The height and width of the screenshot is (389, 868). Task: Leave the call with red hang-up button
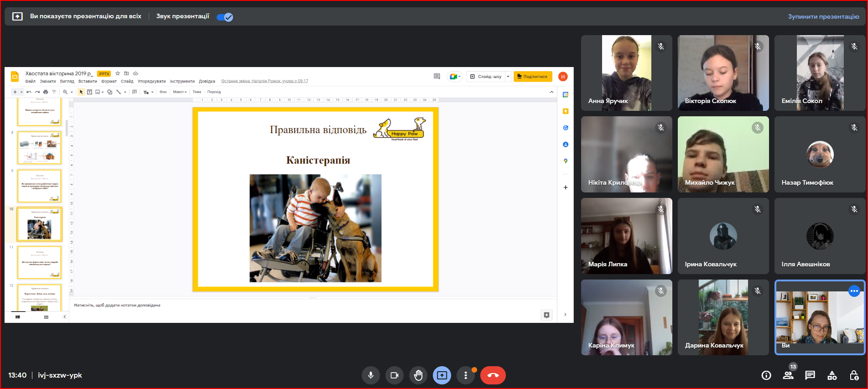493,375
